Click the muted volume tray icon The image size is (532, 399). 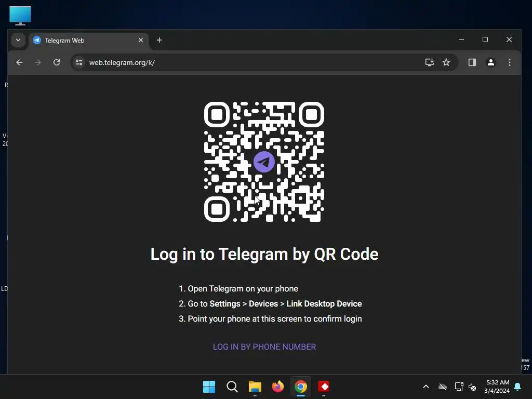(472, 387)
